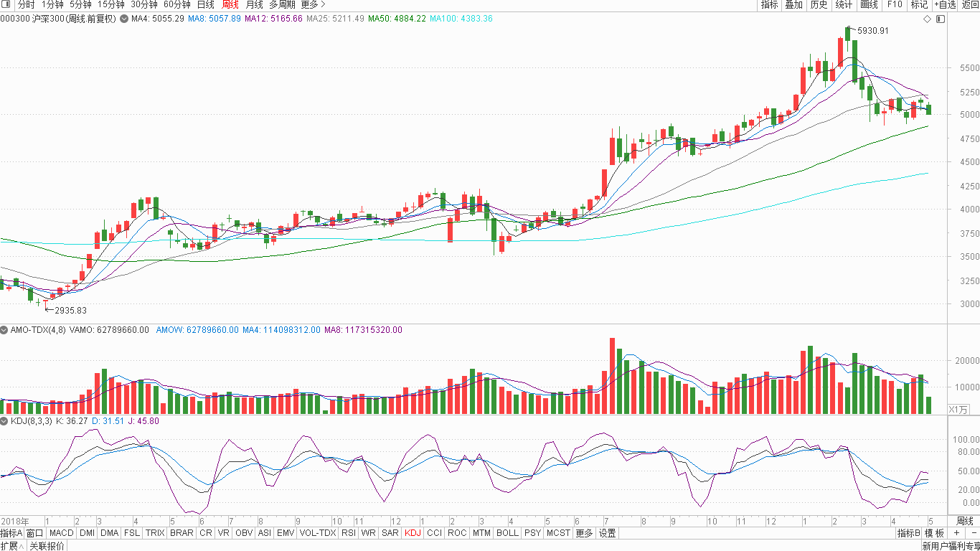Switch indicator to SAR
The height and width of the screenshot is (551, 980).
[390, 533]
